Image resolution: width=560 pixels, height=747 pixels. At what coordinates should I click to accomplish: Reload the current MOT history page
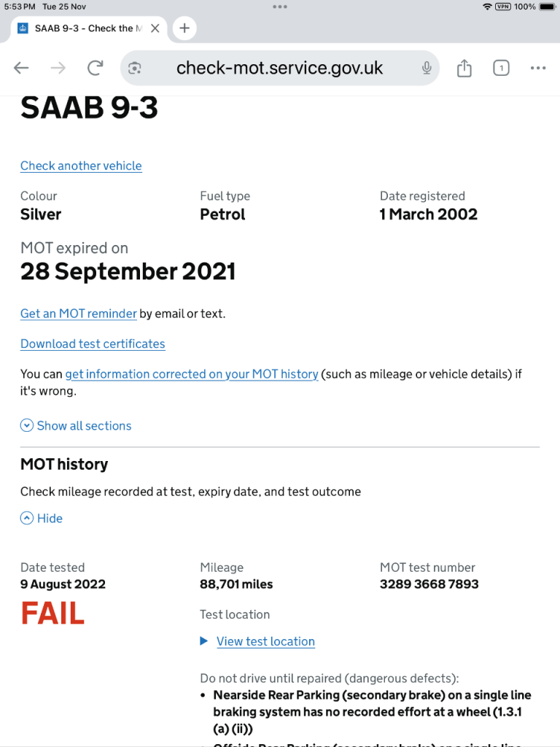click(x=95, y=67)
